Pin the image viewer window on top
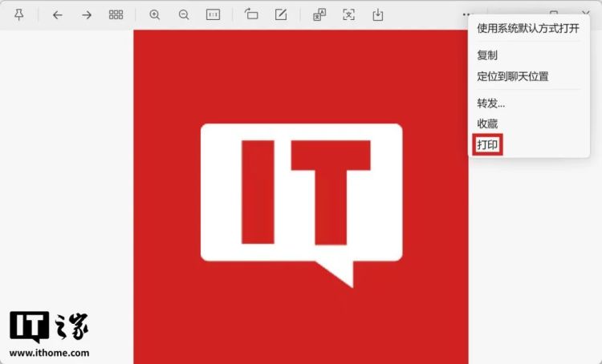This screenshot has width=602, height=364. [x=19, y=15]
